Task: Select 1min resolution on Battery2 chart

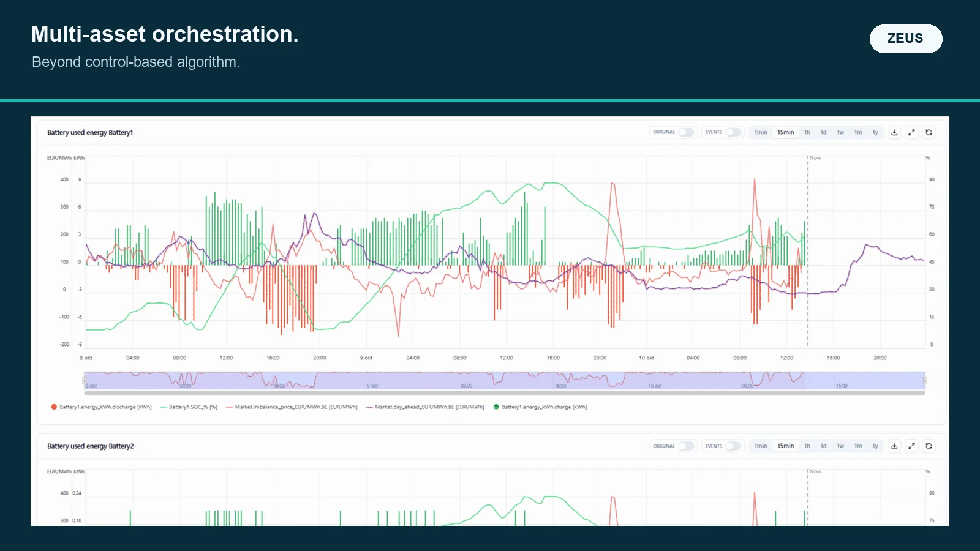Action: click(761, 446)
